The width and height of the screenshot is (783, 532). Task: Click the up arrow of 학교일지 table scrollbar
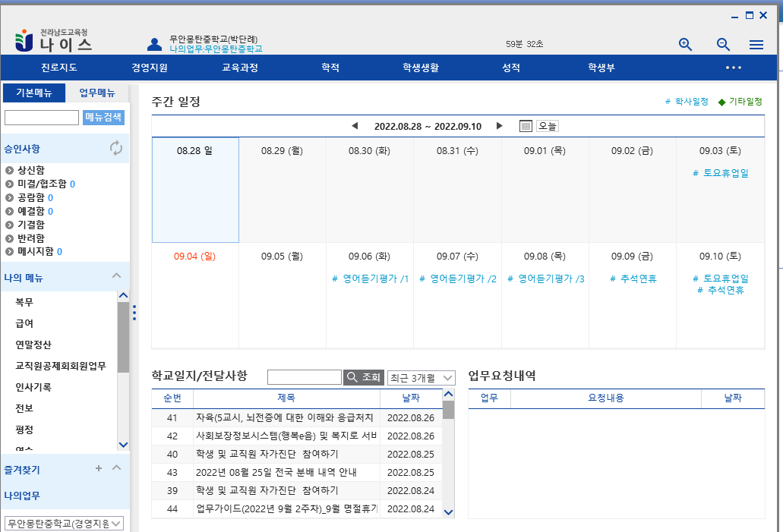pyautogui.click(x=448, y=395)
